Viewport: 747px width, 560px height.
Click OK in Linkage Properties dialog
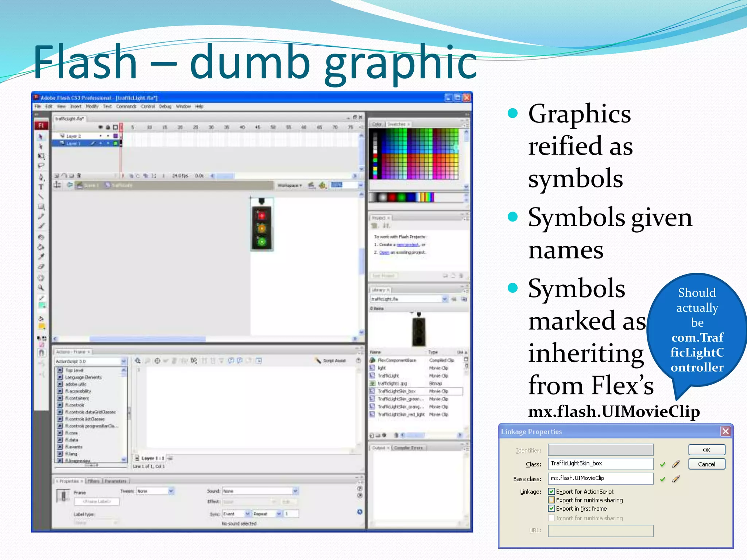tap(707, 450)
